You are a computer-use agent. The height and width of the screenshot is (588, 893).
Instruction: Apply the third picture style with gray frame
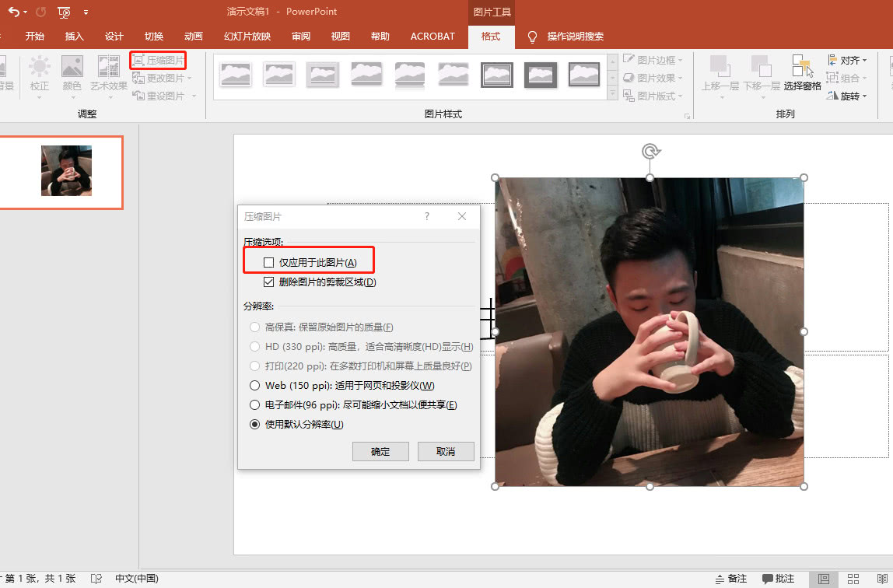322,75
